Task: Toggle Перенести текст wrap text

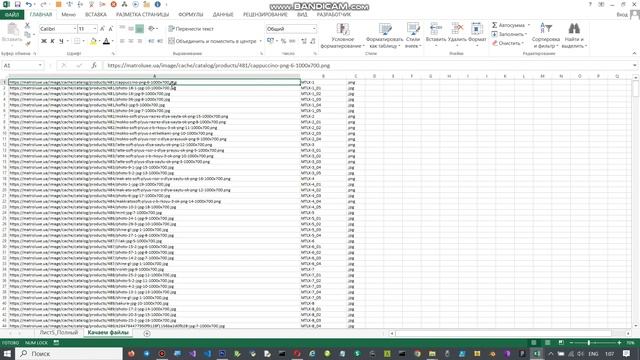Action: point(191,29)
